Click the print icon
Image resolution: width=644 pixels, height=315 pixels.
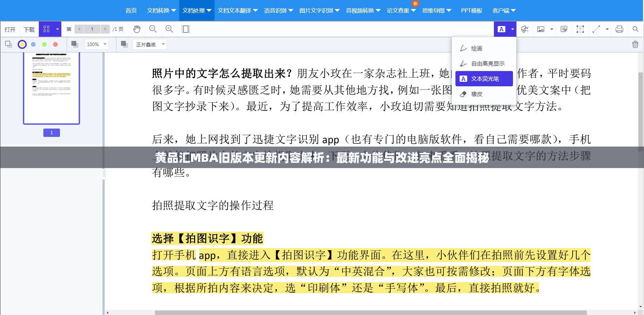[619, 29]
